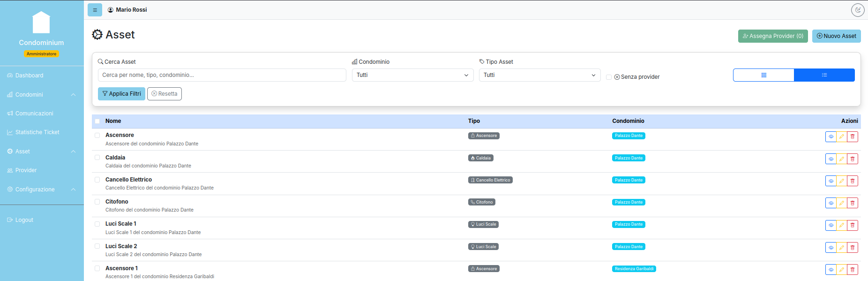This screenshot has width=868, height=281.
Task: Delete the Citofono asset
Action: [x=853, y=203]
